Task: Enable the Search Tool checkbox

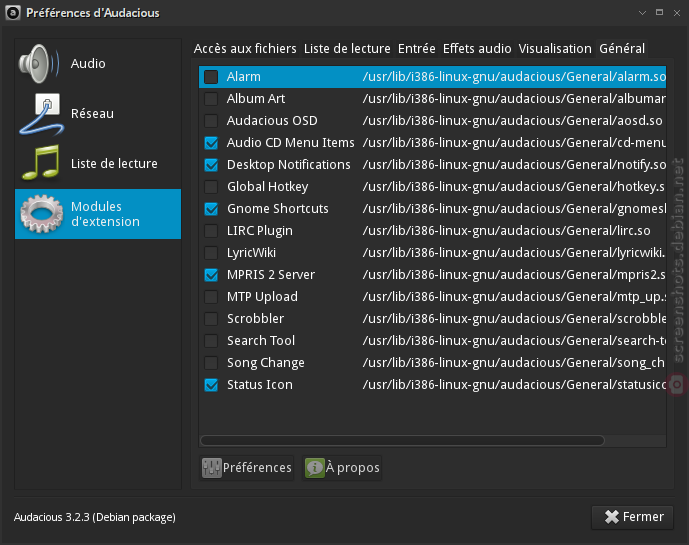Action: coord(211,341)
